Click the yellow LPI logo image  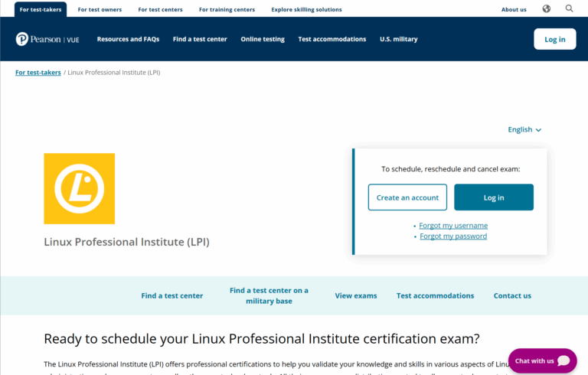coord(79,188)
